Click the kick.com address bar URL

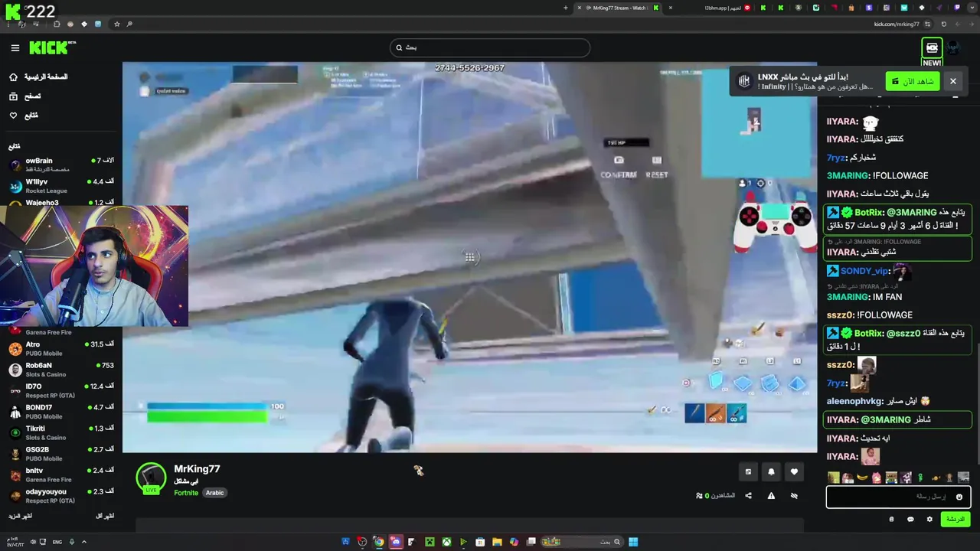(897, 24)
